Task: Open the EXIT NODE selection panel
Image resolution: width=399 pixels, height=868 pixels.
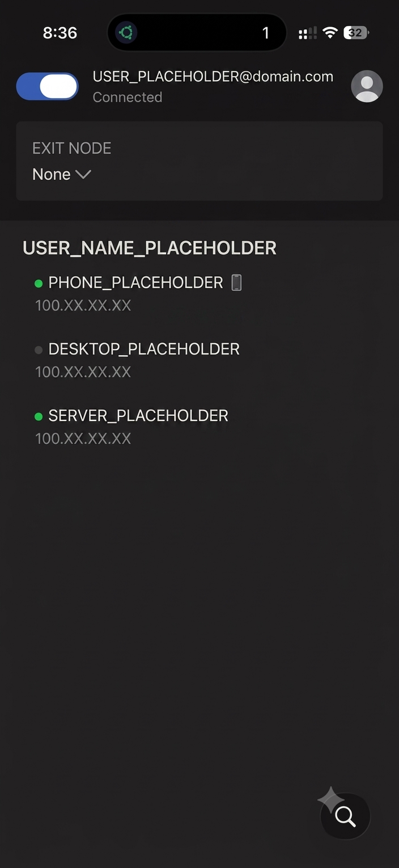Action: 199,161
